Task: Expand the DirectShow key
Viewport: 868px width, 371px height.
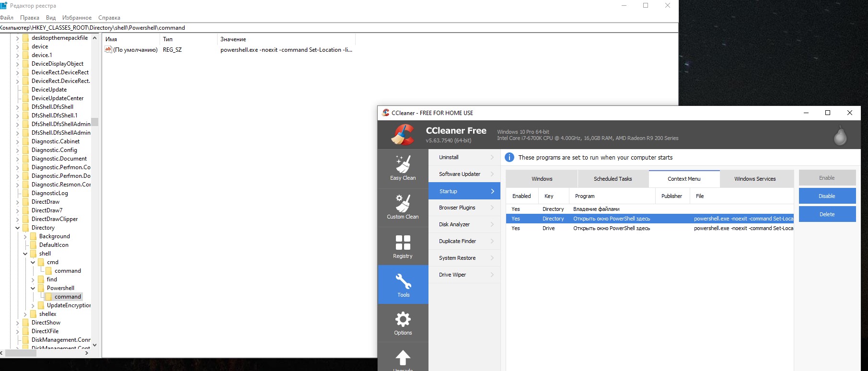Action: 18,323
